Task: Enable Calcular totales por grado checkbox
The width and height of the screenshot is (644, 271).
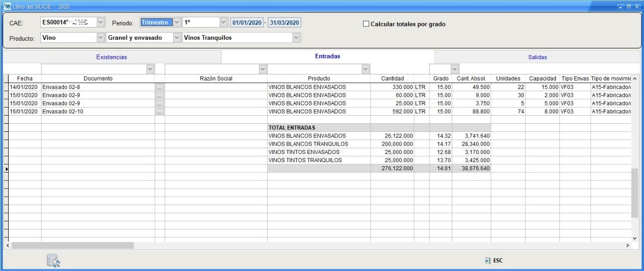Action: coord(365,24)
